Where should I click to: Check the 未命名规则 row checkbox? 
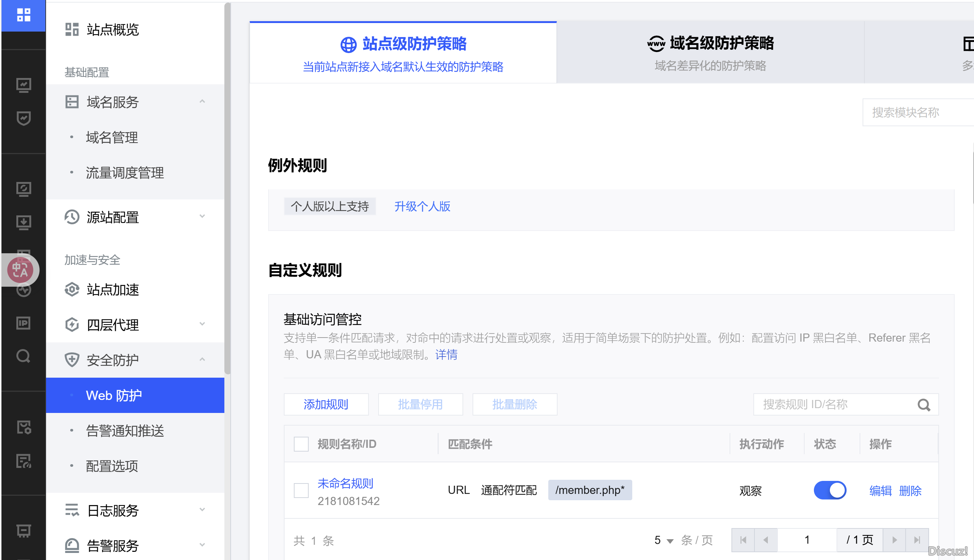click(x=301, y=491)
